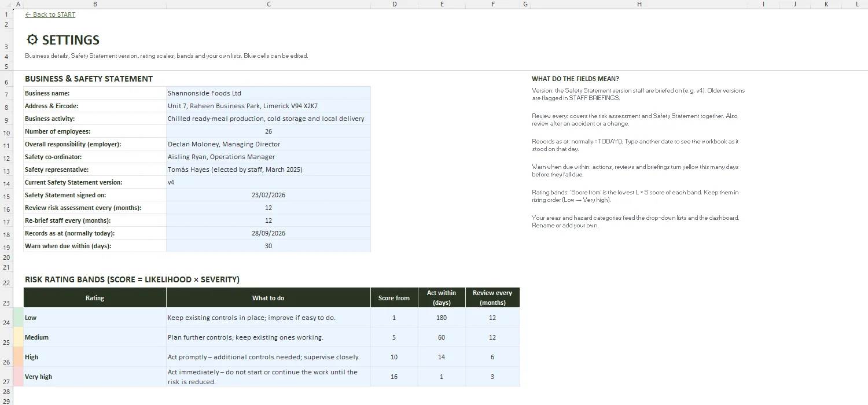This screenshot has width=868, height=405.
Task: Select the Declan Moloney, Managing Director cell
Action: point(268,144)
